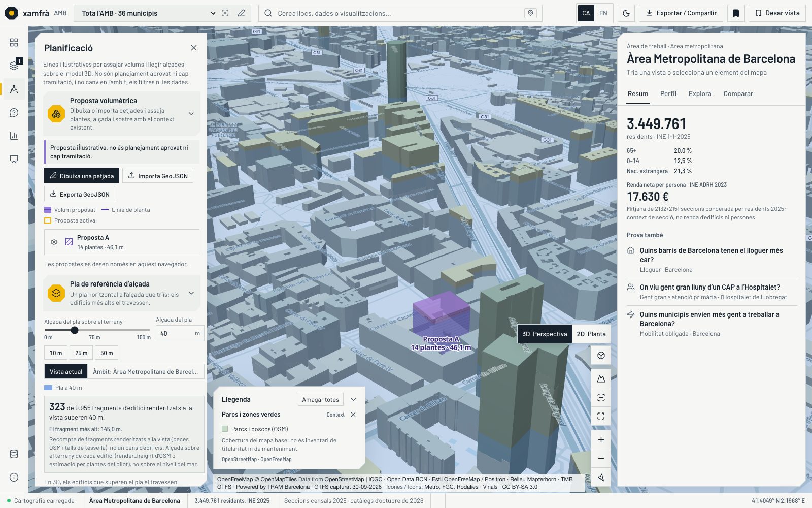This screenshot has width=812, height=508.
Task: Open the Explora tab
Action: pyautogui.click(x=700, y=93)
